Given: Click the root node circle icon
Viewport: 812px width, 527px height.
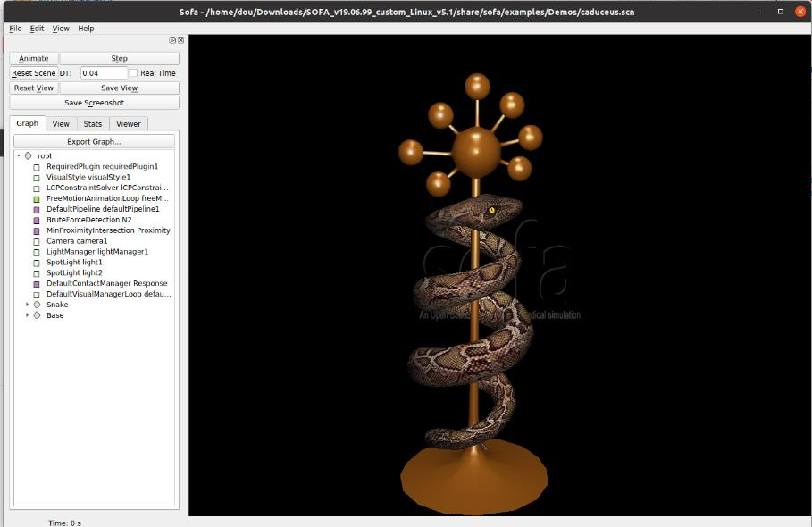Looking at the screenshot, I should click(28, 155).
